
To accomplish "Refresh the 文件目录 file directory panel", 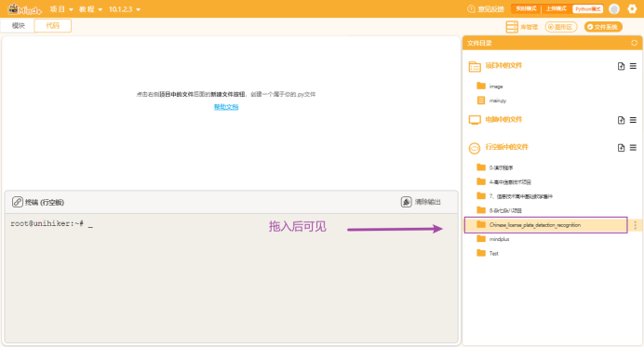I will [634, 43].
